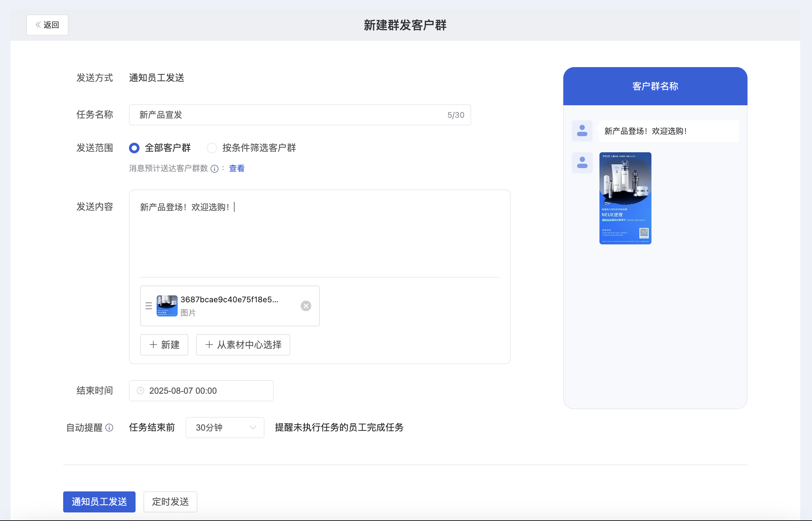Click the 新建群发客户群 page title

click(x=405, y=25)
